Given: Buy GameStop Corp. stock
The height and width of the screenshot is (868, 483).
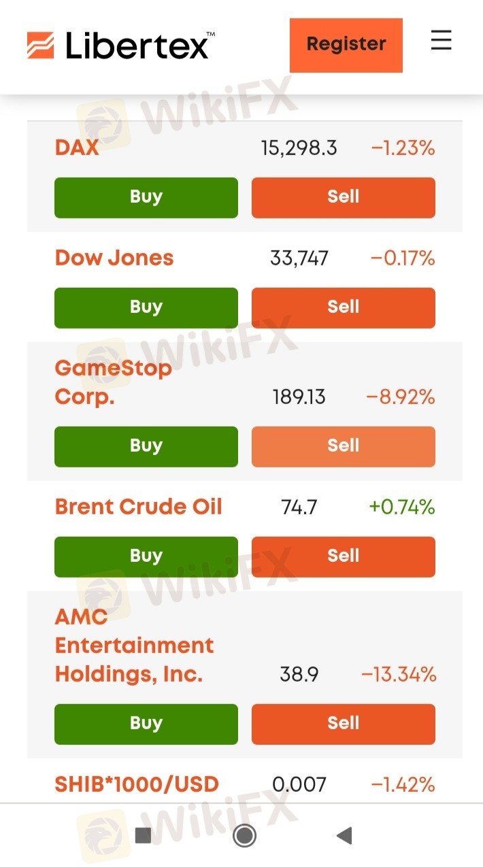Looking at the screenshot, I should coord(146,446).
